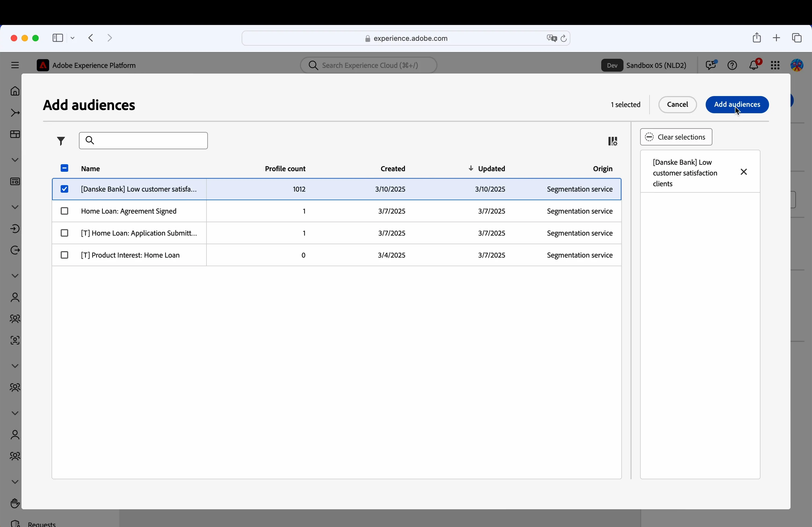The image size is (812, 527).
Task: Toggle the select-all header checkbox
Action: [64, 169]
